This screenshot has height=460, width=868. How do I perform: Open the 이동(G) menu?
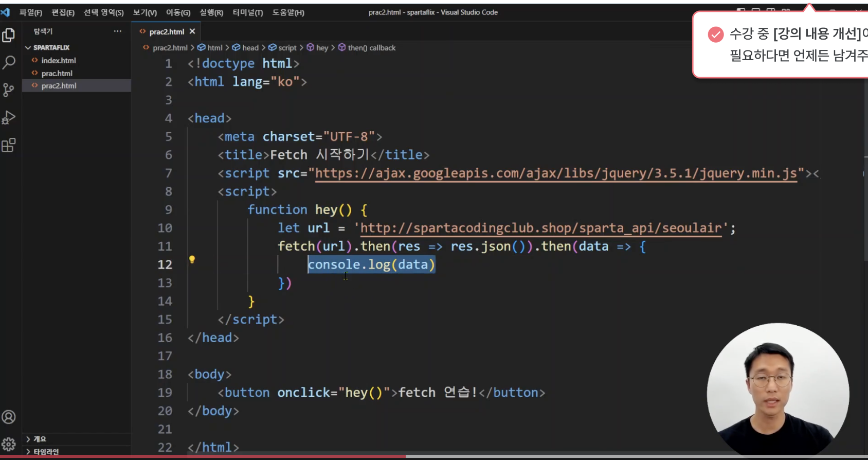tap(178, 12)
